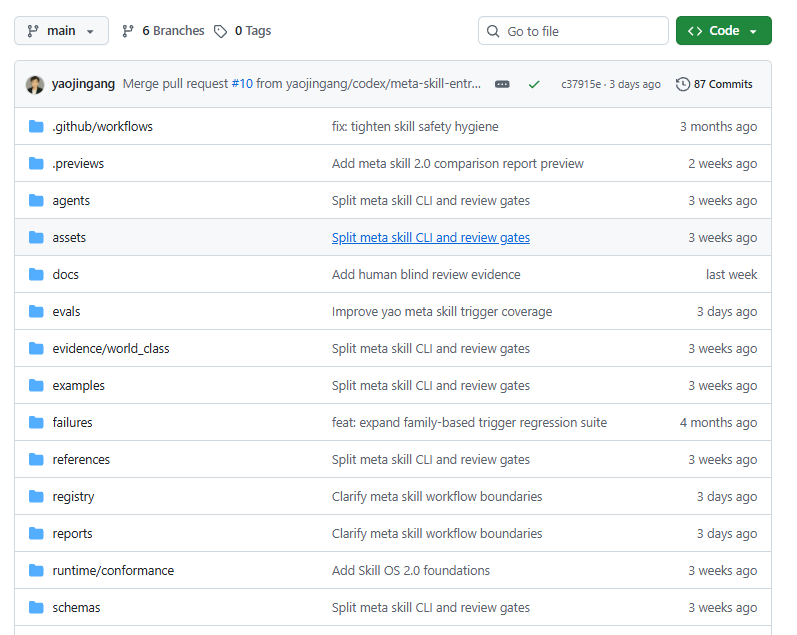Viewport: 797px width, 635px height.
Task: Open the runtime/conformance folder
Action: pyautogui.click(x=113, y=570)
